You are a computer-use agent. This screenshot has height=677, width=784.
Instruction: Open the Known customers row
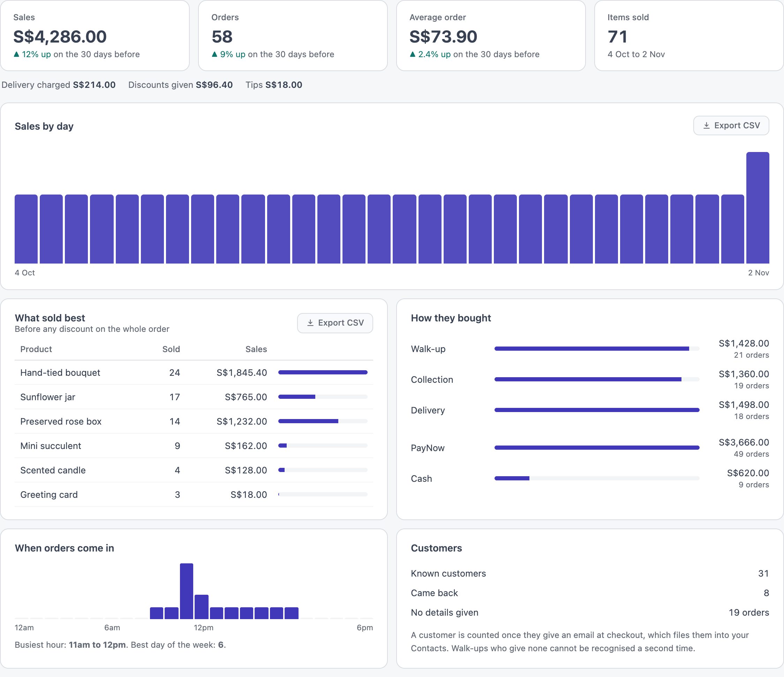coord(590,573)
